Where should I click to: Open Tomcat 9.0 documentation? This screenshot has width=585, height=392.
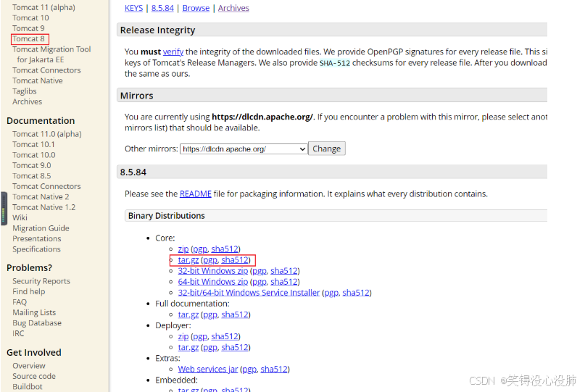pyautogui.click(x=32, y=165)
